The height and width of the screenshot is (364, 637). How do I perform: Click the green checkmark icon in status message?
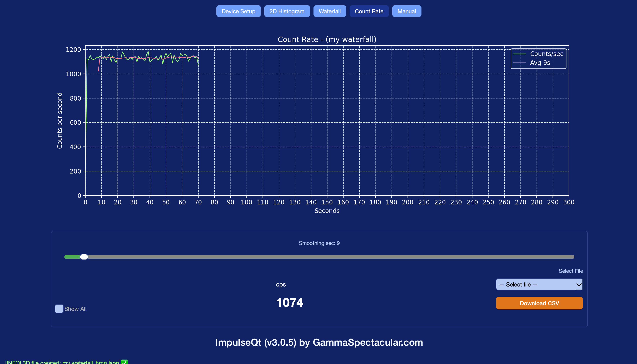tap(124, 362)
